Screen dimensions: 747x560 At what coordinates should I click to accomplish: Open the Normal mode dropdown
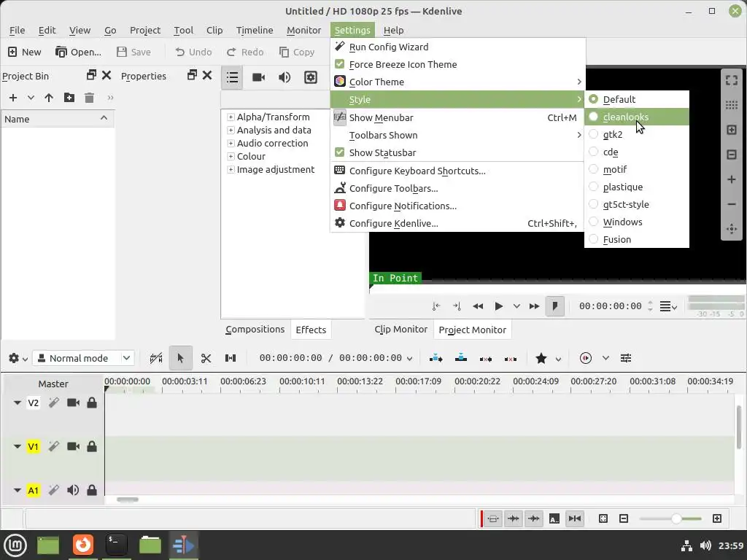tap(83, 358)
